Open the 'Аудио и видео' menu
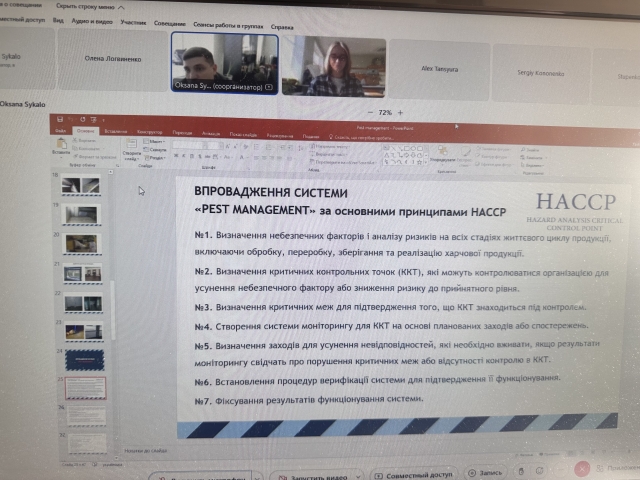 [x=92, y=21]
